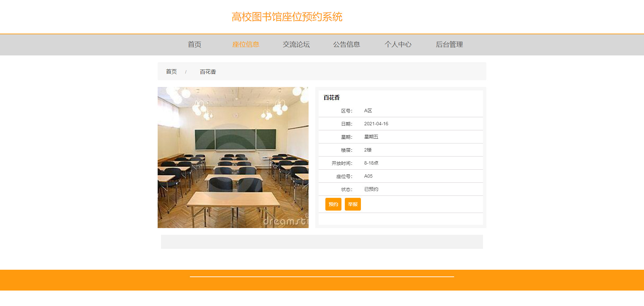Click the bold 百花香 seat heading

pos(332,98)
